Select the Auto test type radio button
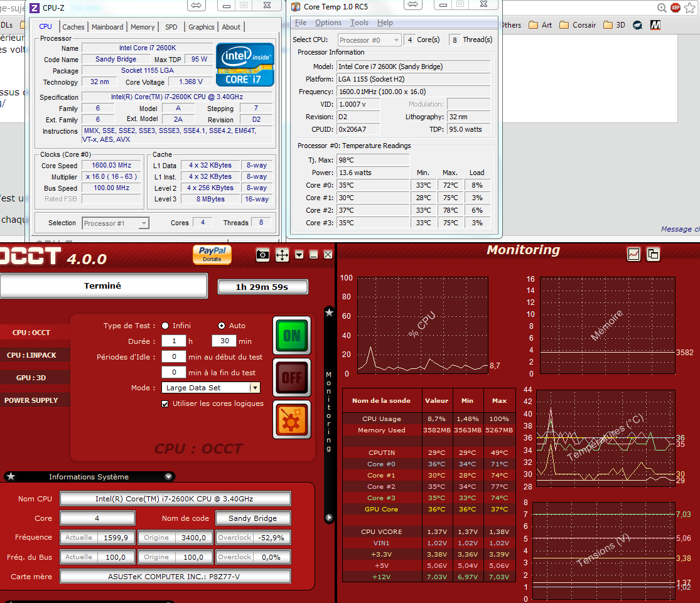The image size is (700, 603). pos(222,326)
